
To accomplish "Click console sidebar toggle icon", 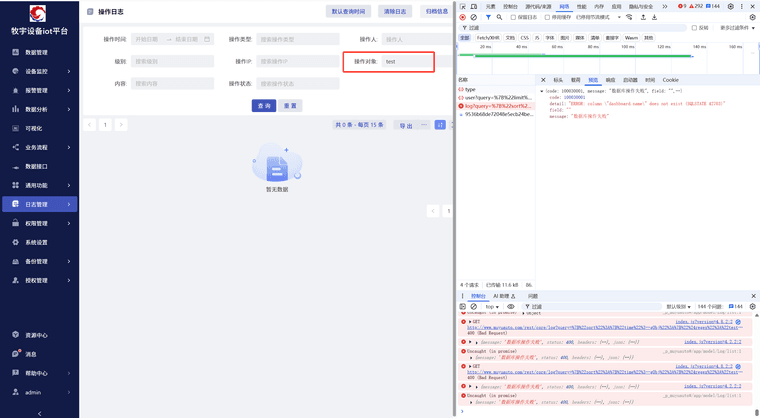I will pyautogui.click(x=462, y=306).
